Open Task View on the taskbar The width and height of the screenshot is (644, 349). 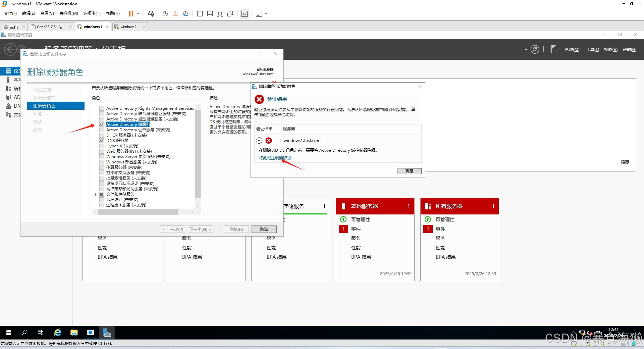[x=41, y=333]
